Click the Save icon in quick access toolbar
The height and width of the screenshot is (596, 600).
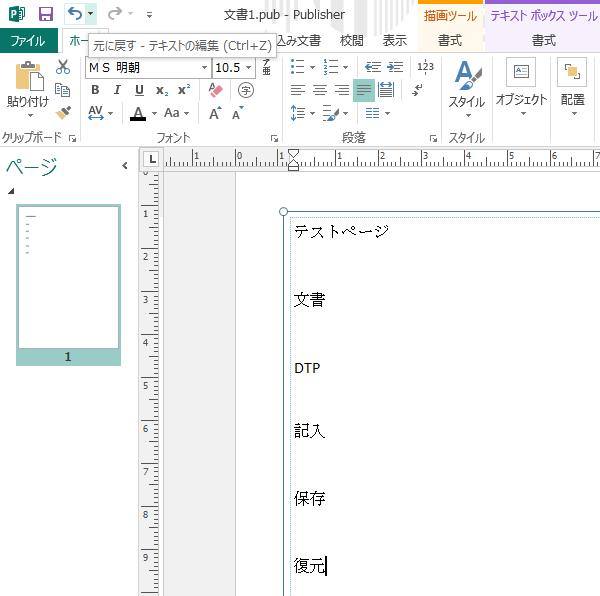pyautogui.click(x=46, y=15)
